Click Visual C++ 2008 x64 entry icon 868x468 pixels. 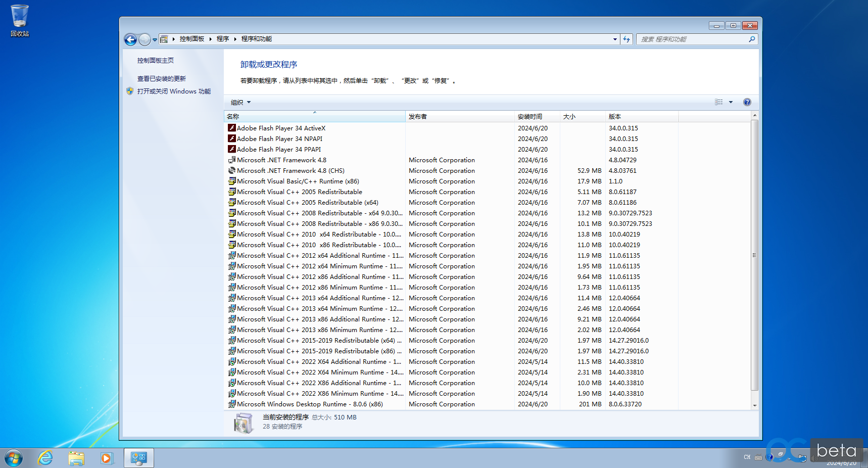pyautogui.click(x=232, y=213)
